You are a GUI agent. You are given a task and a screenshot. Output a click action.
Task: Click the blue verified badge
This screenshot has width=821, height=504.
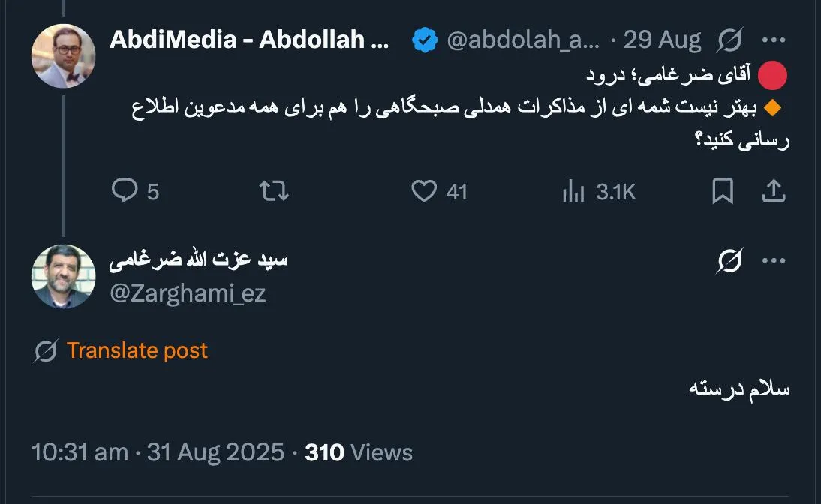(x=425, y=40)
